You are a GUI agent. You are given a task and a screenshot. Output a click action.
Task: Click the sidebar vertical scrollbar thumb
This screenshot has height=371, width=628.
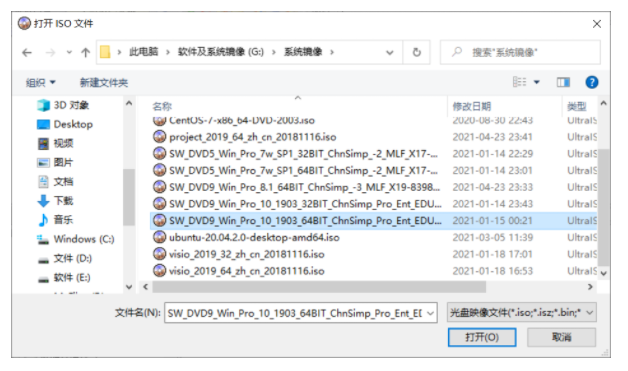point(129,197)
